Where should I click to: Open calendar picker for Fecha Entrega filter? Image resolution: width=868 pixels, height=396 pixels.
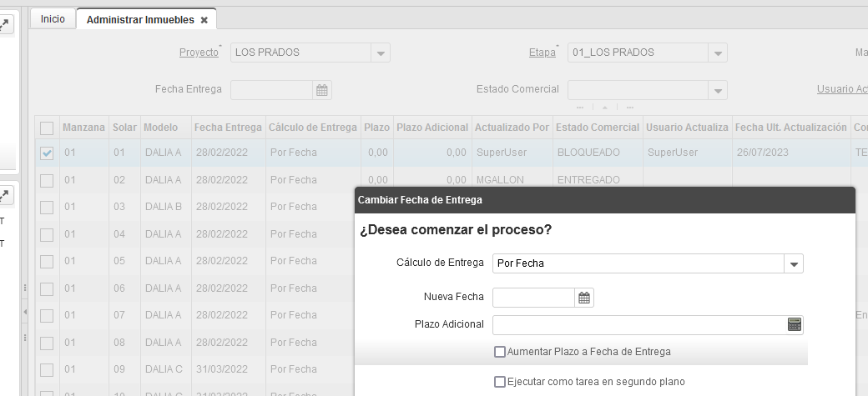pyautogui.click(x=322, y=90)
